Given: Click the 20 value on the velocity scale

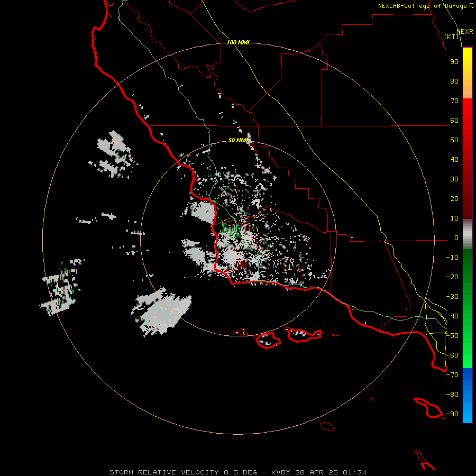Looking at the screenshot, I should [454, 199].
